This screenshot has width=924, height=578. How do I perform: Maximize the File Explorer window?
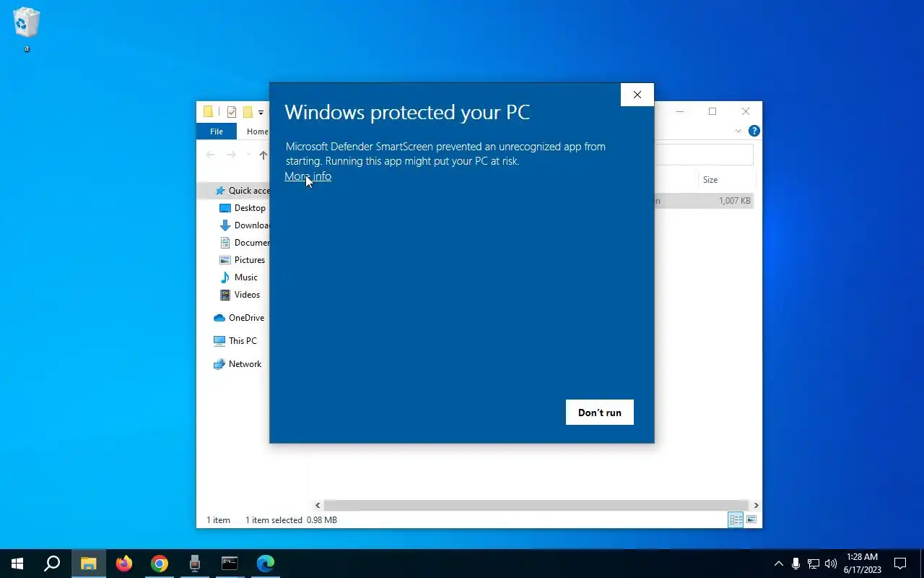(x=712, y=111)
